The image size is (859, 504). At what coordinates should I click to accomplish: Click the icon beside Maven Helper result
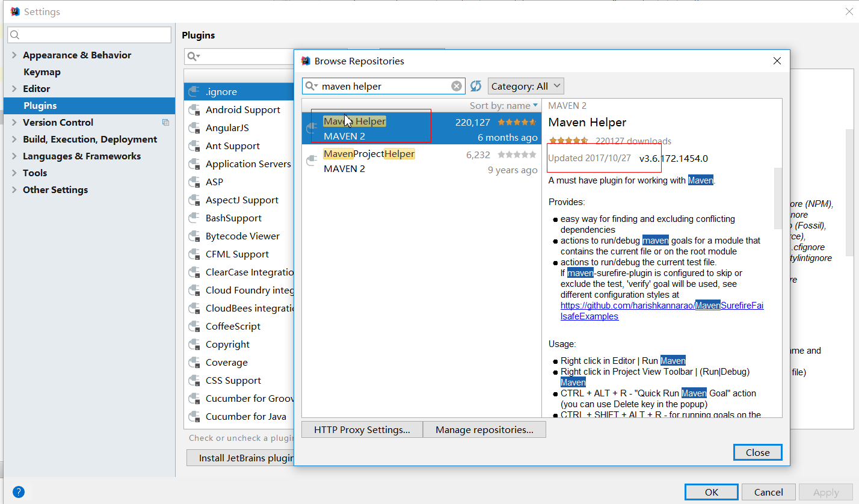click(x=312, y=129)
